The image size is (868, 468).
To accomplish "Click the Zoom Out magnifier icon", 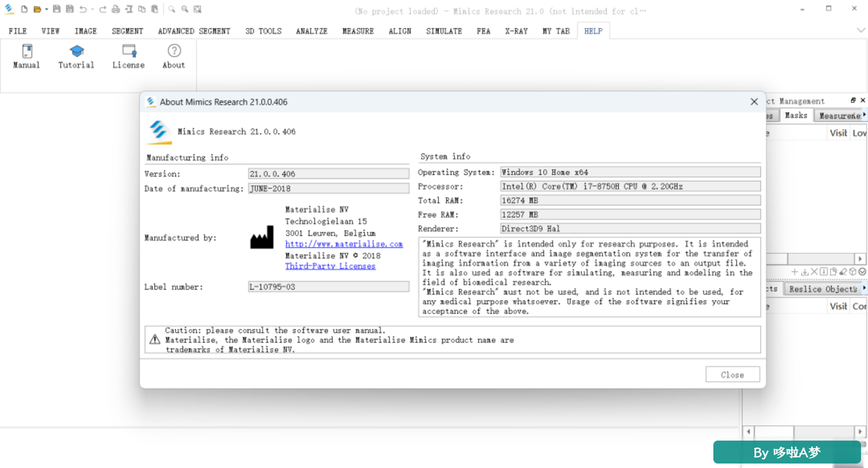I will pos(185,9).
